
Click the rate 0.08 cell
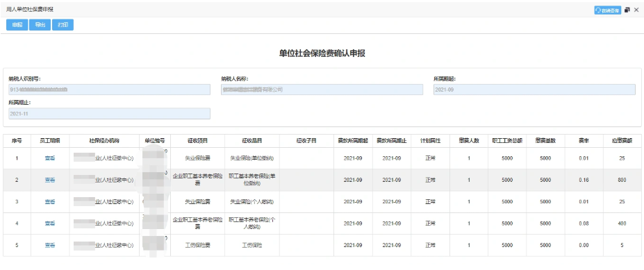pyautogui.click(x=584, y=223)
